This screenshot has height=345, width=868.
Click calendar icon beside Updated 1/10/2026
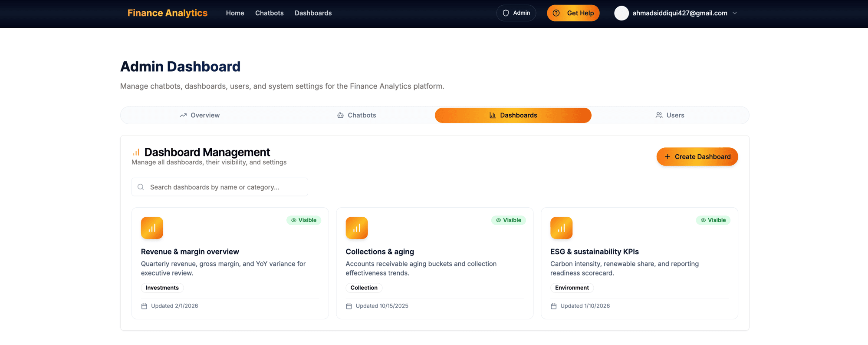554,306
